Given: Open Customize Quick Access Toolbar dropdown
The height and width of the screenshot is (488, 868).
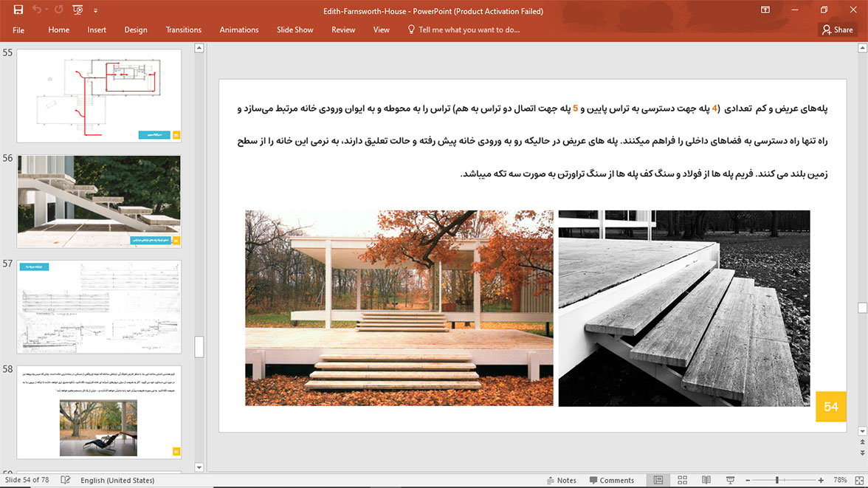Looking at the screenshot, I should (x=95, y=10).
